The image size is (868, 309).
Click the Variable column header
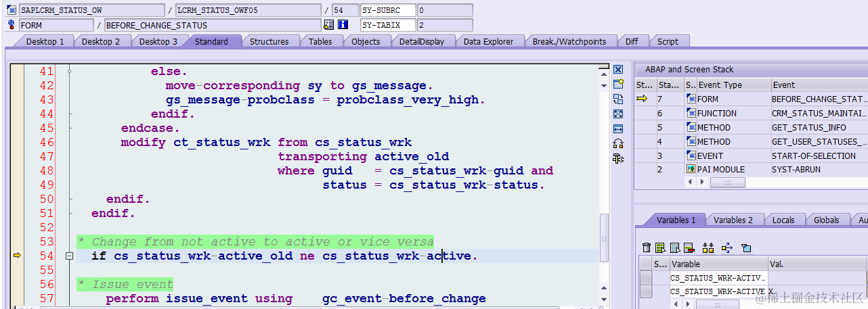718,264
